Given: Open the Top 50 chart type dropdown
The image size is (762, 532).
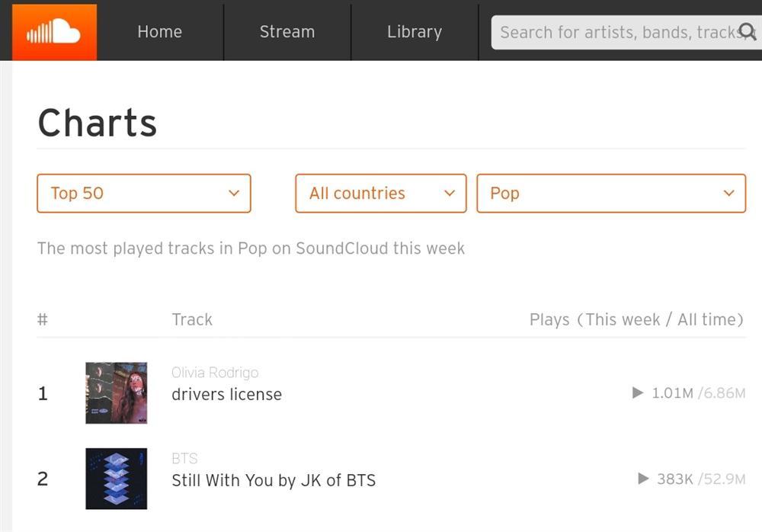Looking at the screenshot, I should coord(143,194).
